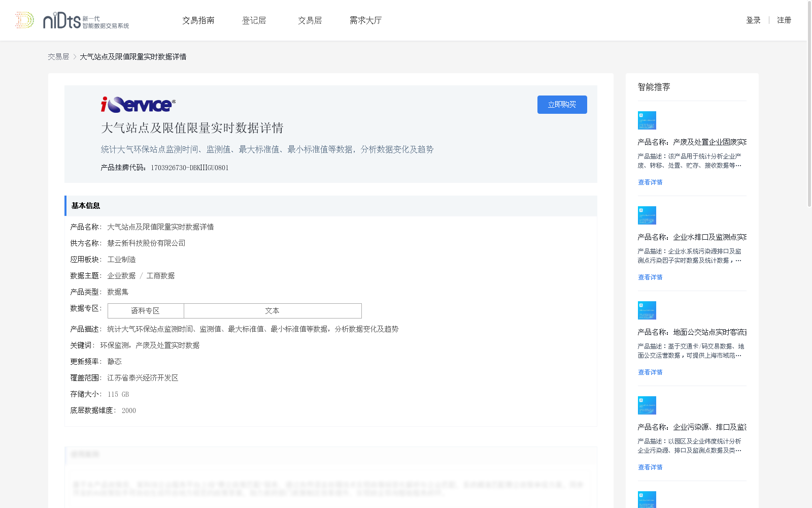View details of 地面公交站点实时客流 product

tap(650, 372)
